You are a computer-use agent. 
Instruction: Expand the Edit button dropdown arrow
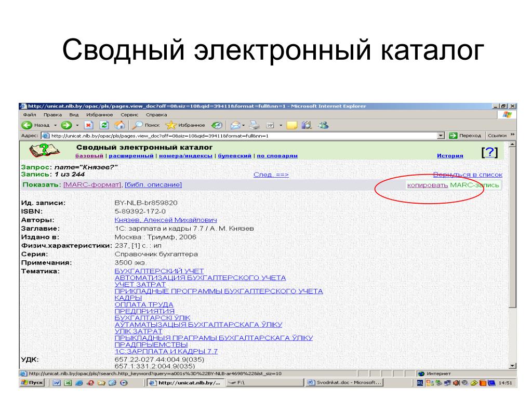pos(281,126)
